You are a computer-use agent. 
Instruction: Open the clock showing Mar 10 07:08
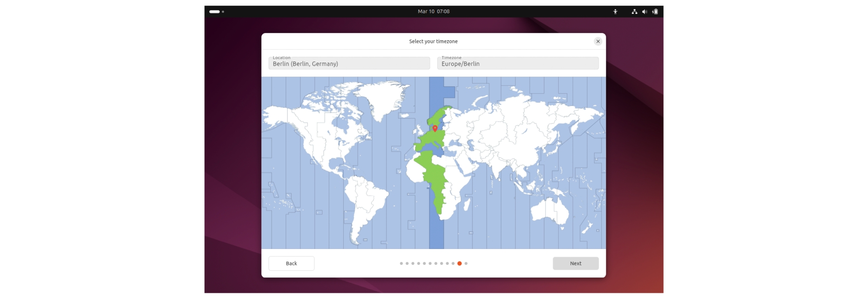(434, 11)
